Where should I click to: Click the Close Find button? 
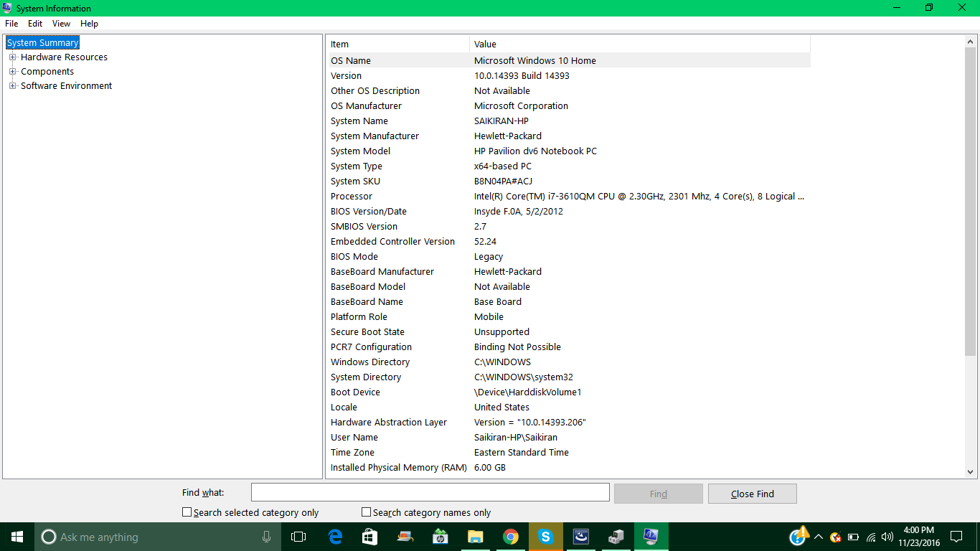pos(753,494)
